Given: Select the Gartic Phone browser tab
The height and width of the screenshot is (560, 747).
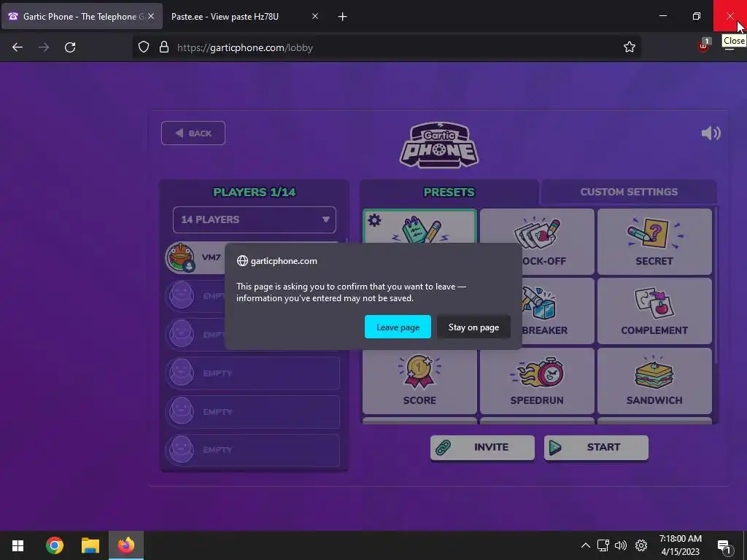Looking at the screenshot, I should click(81, 17).
